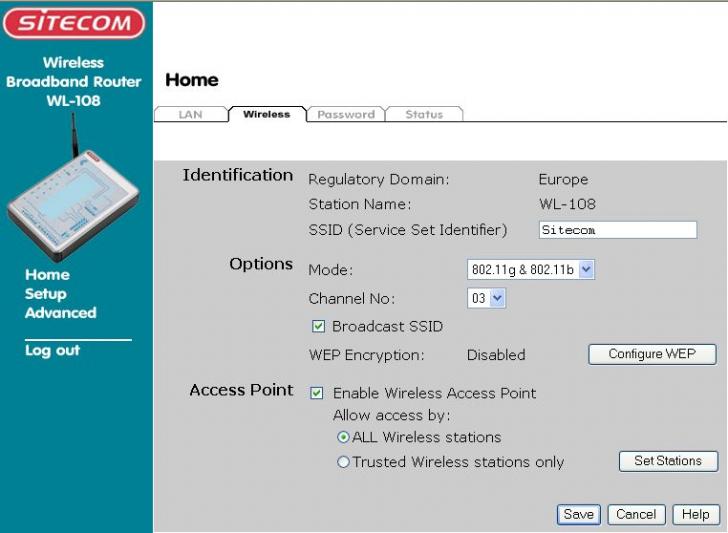Select Trusted Wireless stations only option
Screen dimensions: 728x533
pyautogui.click(x=343, y=462)
